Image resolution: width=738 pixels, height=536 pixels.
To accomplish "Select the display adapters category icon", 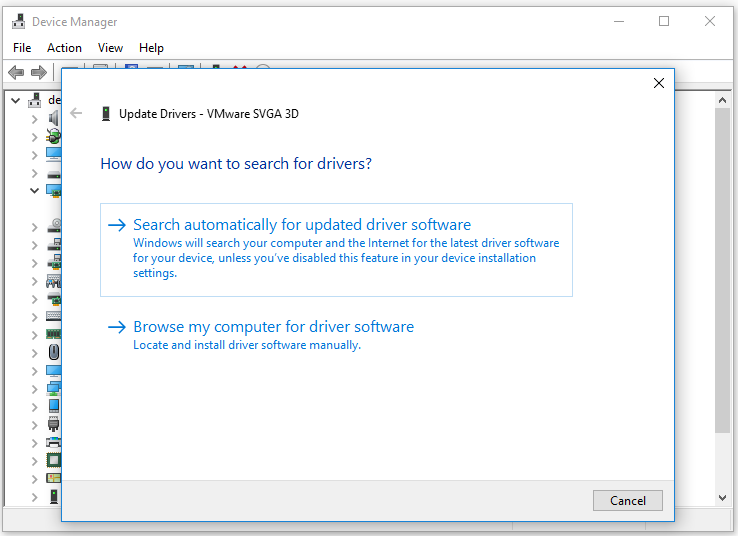I will 53,191.
